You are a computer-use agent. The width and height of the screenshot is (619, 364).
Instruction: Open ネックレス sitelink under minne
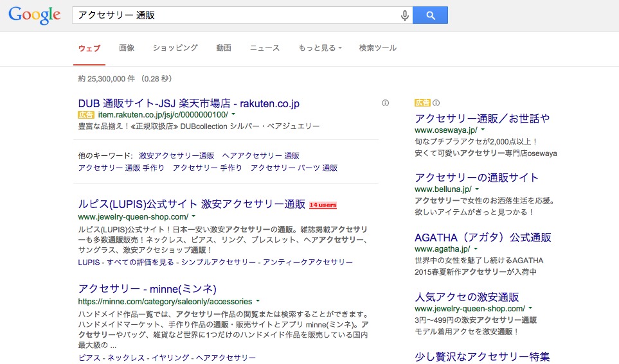tap(126, 358)
